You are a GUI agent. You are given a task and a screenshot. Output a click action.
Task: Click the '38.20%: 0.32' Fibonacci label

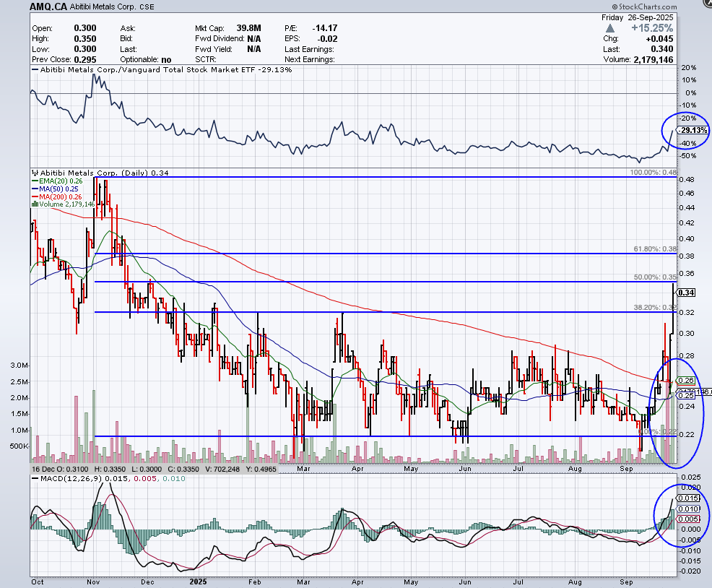pos(655,308)
